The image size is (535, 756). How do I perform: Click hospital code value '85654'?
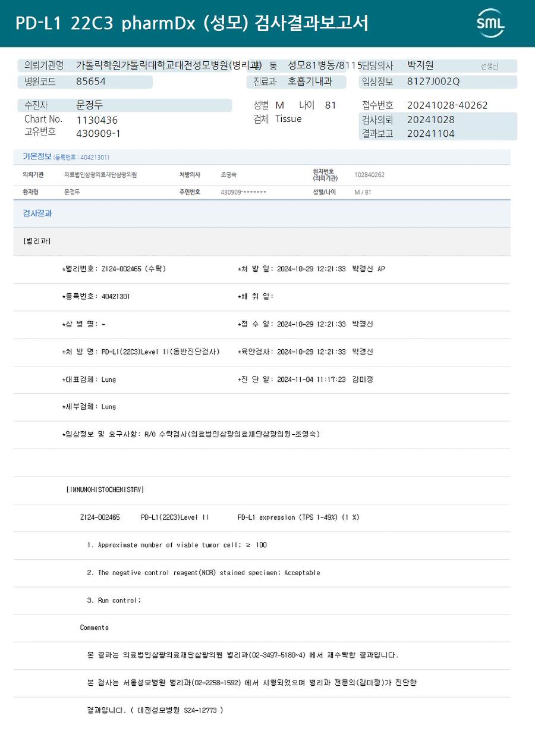[91, 81]
